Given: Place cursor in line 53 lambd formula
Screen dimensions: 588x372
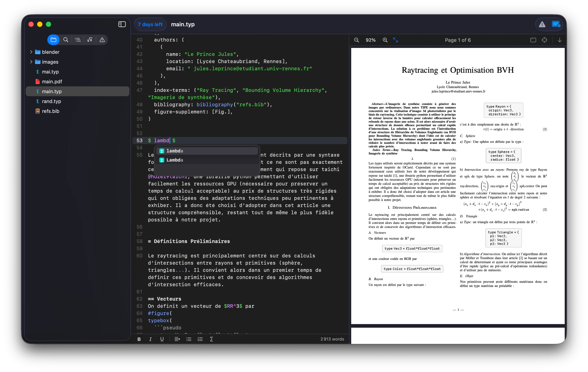Looking at the screenshot, I should 161,141.
